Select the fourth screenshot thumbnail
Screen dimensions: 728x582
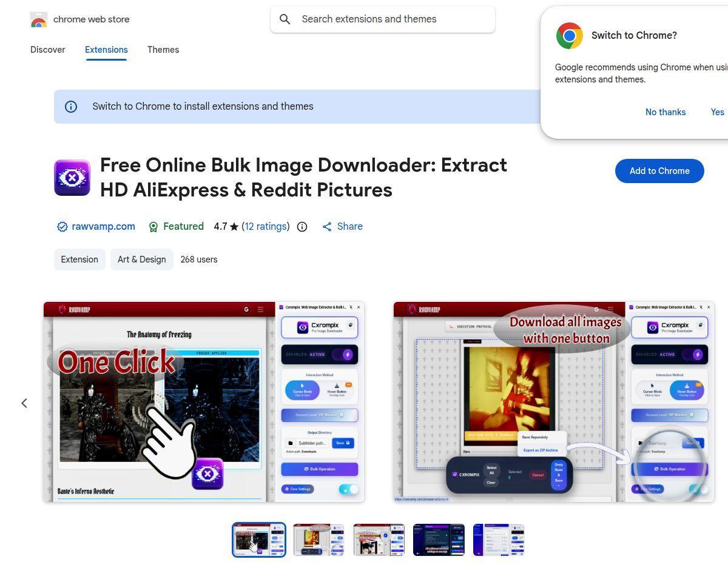point(439,540)
